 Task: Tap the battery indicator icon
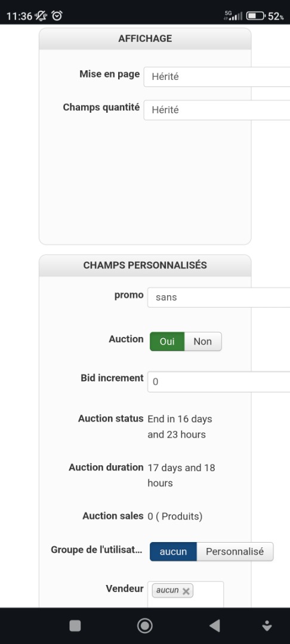click(x=255, y=16)
